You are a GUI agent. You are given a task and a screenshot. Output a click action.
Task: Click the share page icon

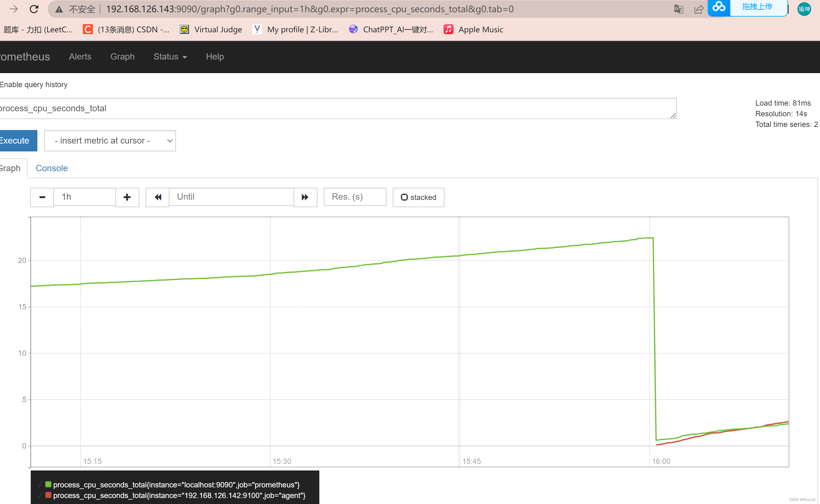pos(699,9)
